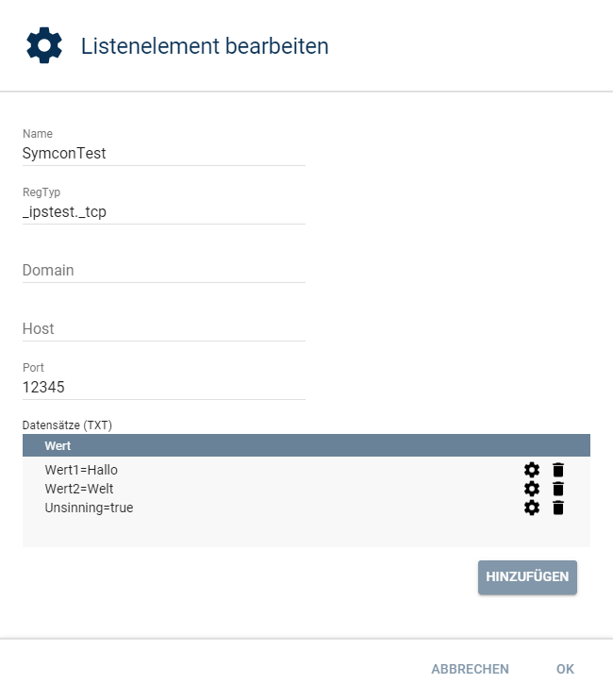Click trash icon for Wert2=Welt row
613x700 pixels.
click(x=558, y=489)
